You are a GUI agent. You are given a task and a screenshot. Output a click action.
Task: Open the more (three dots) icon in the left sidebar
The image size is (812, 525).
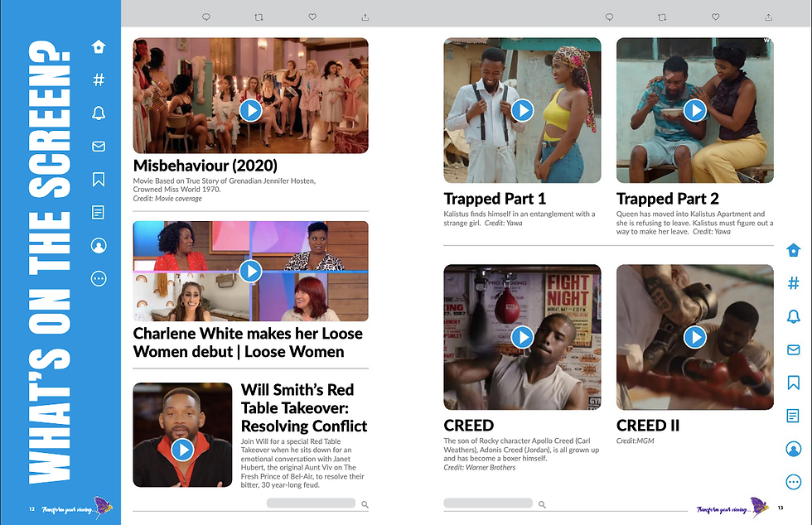pyautogui.click(x=99, y=278)
